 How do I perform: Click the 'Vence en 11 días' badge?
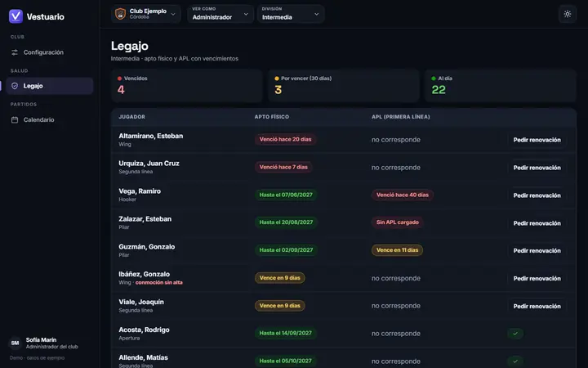click(397, 250)
